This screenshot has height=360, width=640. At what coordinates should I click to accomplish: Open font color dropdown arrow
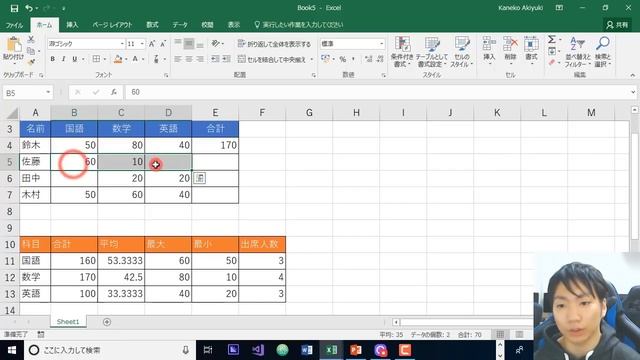coord(143,59)
